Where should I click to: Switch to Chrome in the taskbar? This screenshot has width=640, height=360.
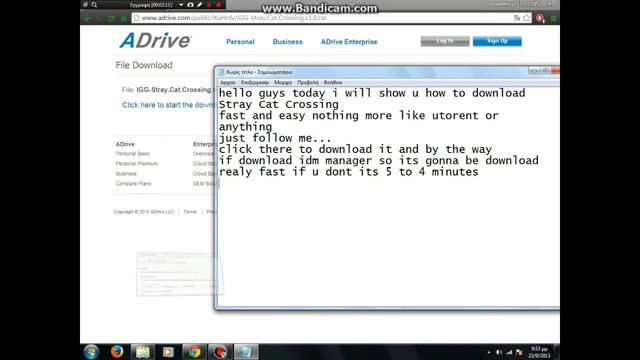tap(194, 351)
